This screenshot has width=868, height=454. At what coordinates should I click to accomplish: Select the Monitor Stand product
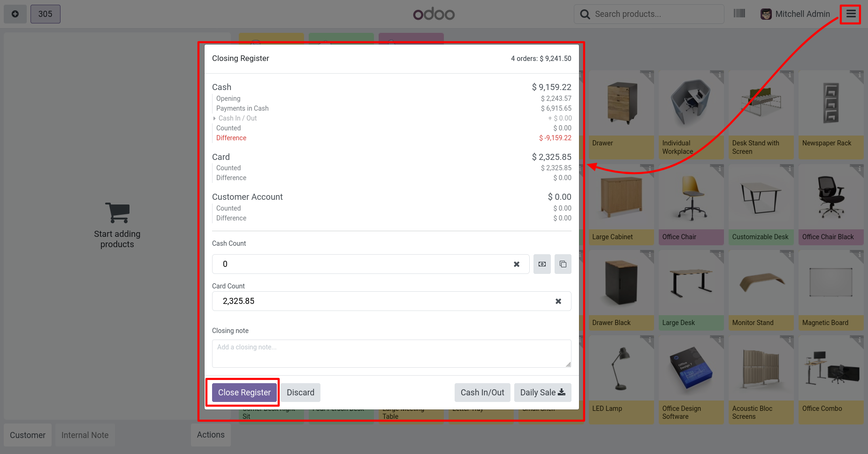[x=761, y=290]
